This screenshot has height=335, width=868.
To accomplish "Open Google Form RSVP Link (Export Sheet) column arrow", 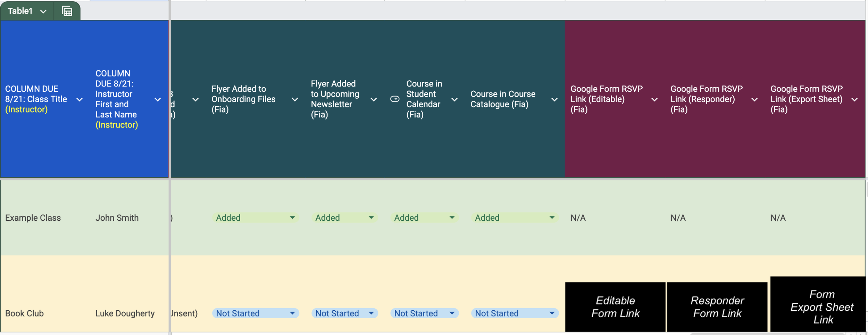I will tap(854, 99).
